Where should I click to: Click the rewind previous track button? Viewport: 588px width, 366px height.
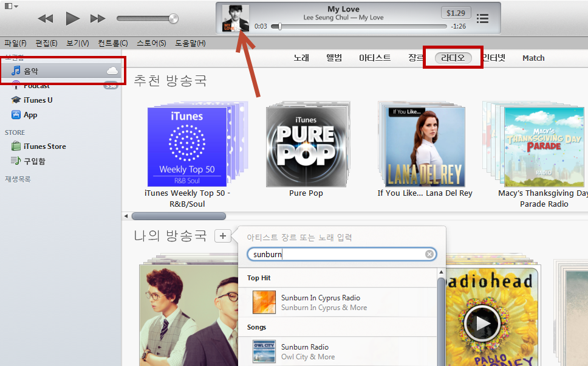click(46, 18)
